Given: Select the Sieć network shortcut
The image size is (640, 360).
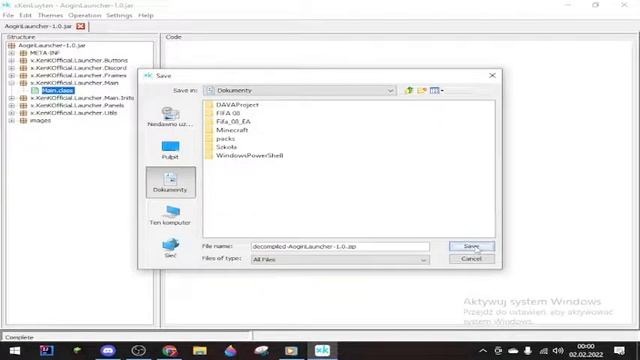Looking at the screenshot, I should 170,248.
